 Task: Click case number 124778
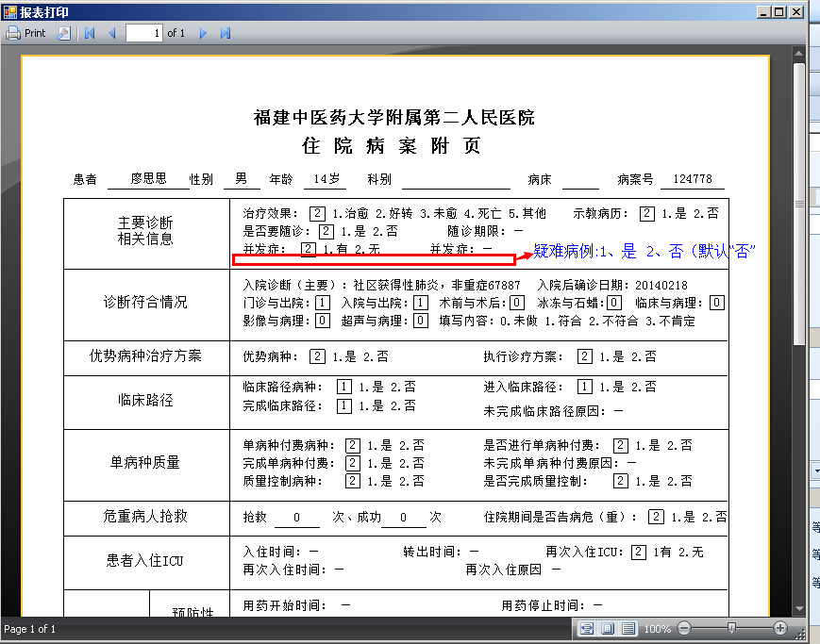pos(693,179)
